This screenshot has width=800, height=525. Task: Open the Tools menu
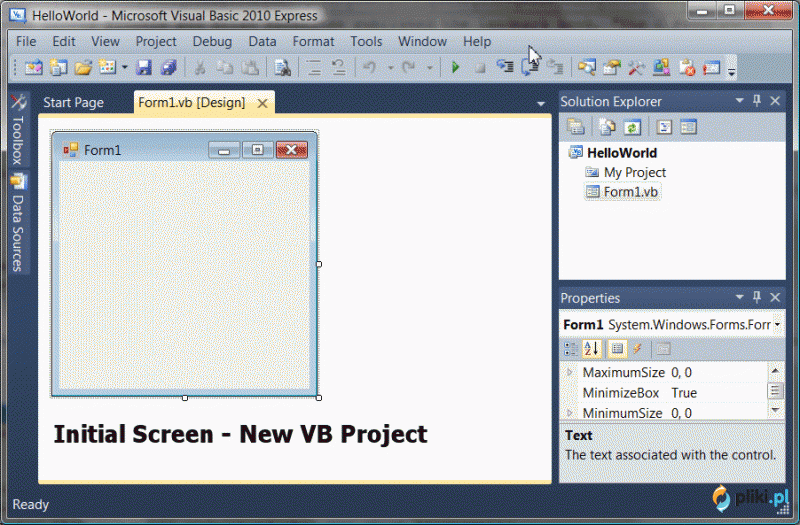pos(366,41)
